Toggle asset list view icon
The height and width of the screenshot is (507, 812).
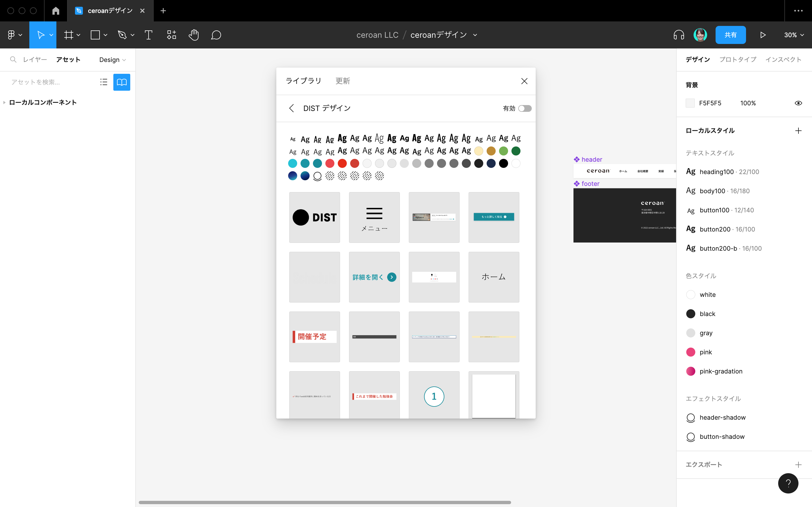(103, 82)
